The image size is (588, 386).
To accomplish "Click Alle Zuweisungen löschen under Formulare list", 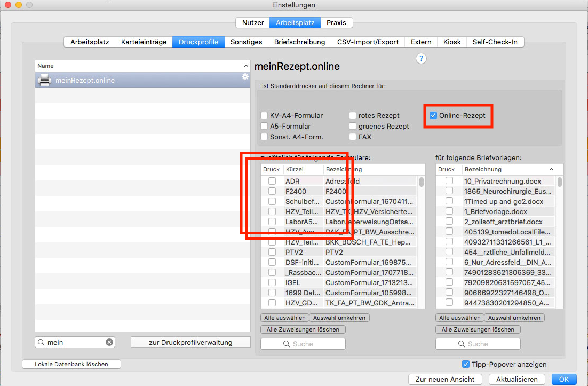I will click(303, 329).
